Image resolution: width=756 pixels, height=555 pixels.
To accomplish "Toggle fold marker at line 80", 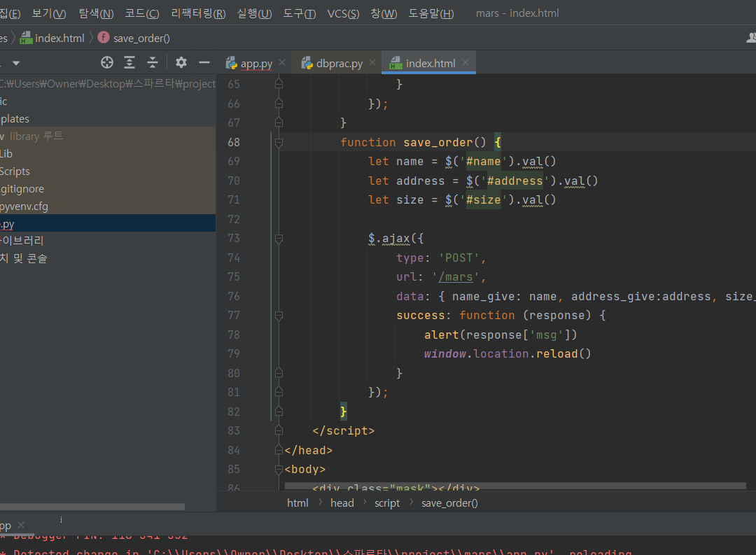I will coord(279,373).
